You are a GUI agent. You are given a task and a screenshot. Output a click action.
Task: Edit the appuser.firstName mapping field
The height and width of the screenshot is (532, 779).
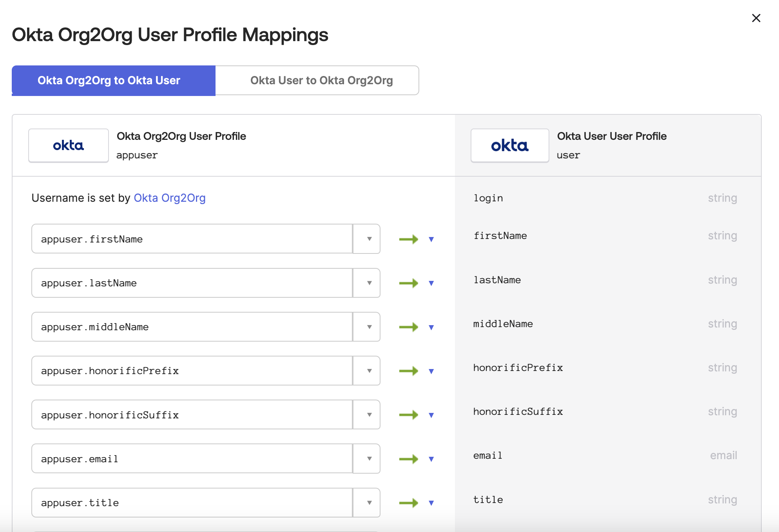point(192,239)
